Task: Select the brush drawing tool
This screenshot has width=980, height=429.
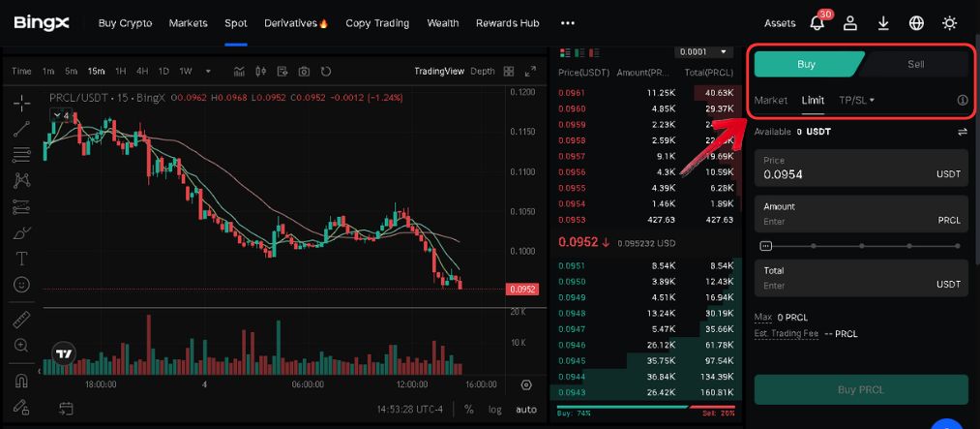Action: pos(22,232)
